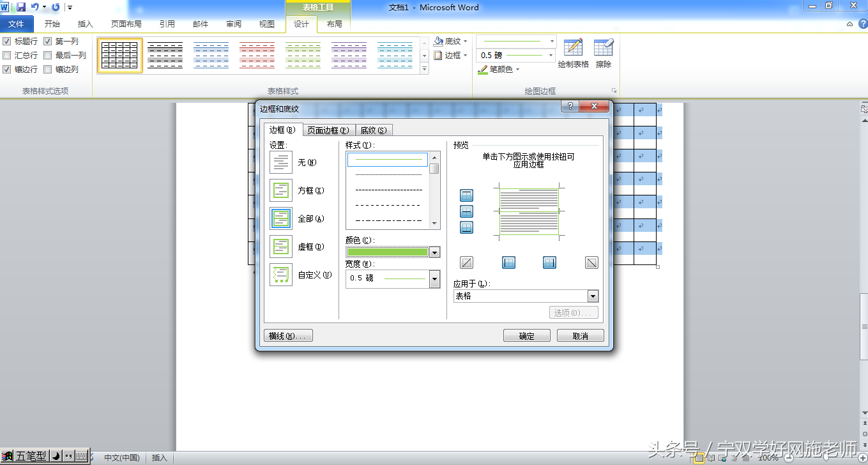Toggle right border button in preview

point(550,263)
